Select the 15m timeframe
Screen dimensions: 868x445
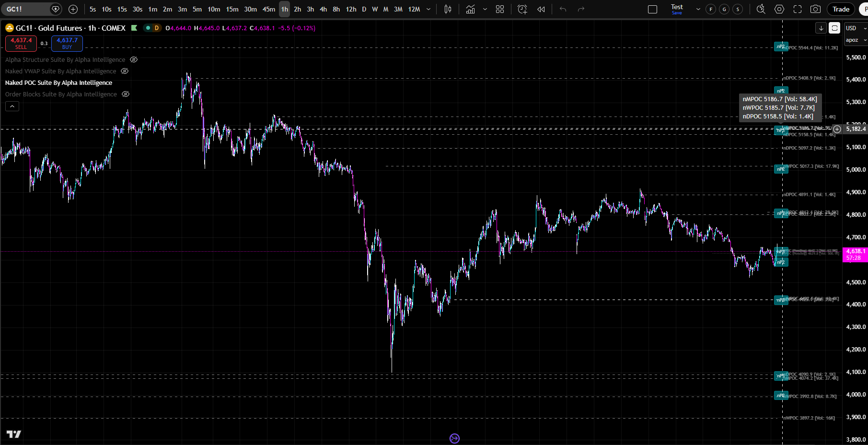coord(232,9)
